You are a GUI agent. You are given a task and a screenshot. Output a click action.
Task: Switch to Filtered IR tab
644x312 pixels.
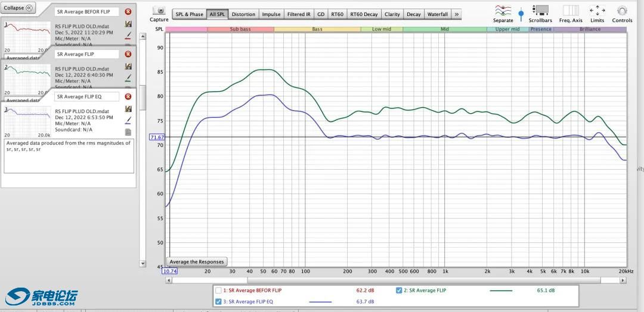(299, 14)
